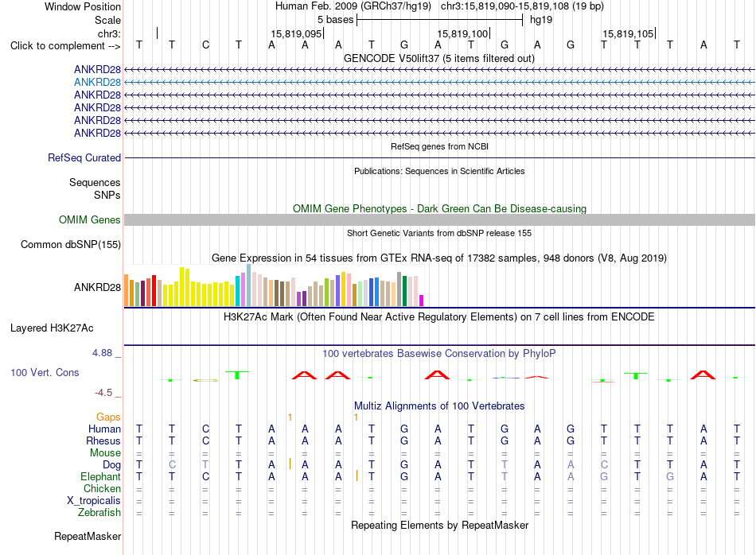Click the Common dbSNP(155) track label
This screenshot has width=756, height=555.
pyautogui.click(x=71, y=244)
